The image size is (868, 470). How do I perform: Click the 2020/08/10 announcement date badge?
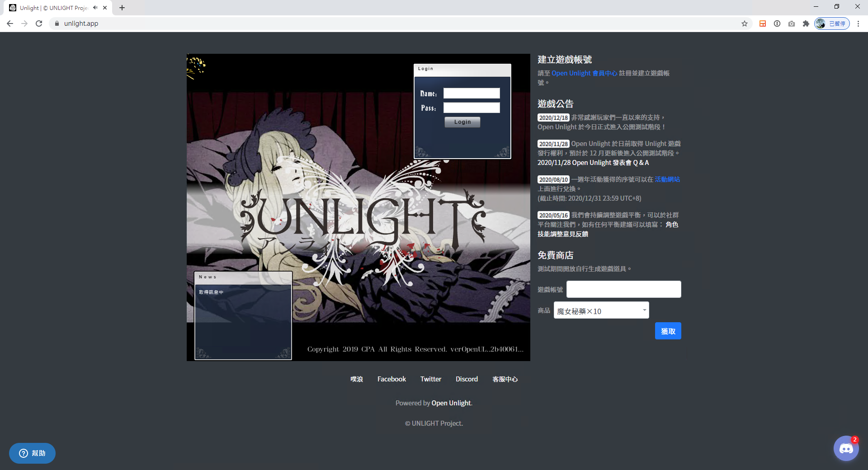(x=553, y=179)
